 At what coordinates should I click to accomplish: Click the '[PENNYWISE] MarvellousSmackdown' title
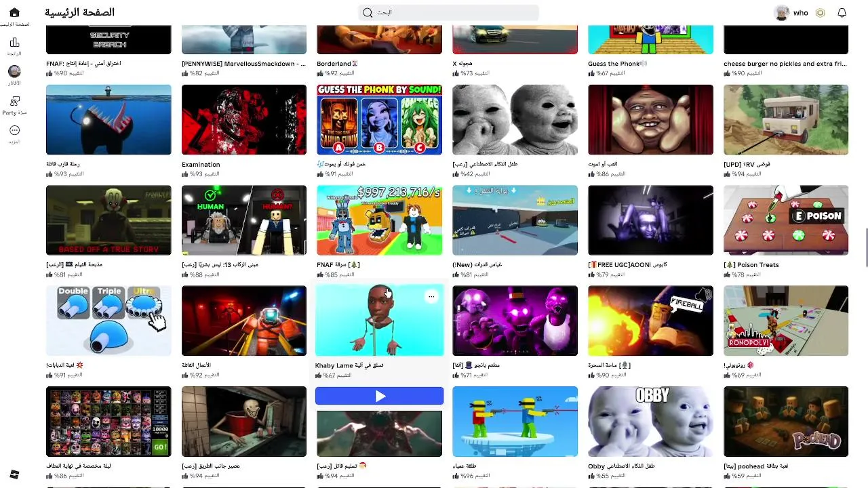click(243, 64)
